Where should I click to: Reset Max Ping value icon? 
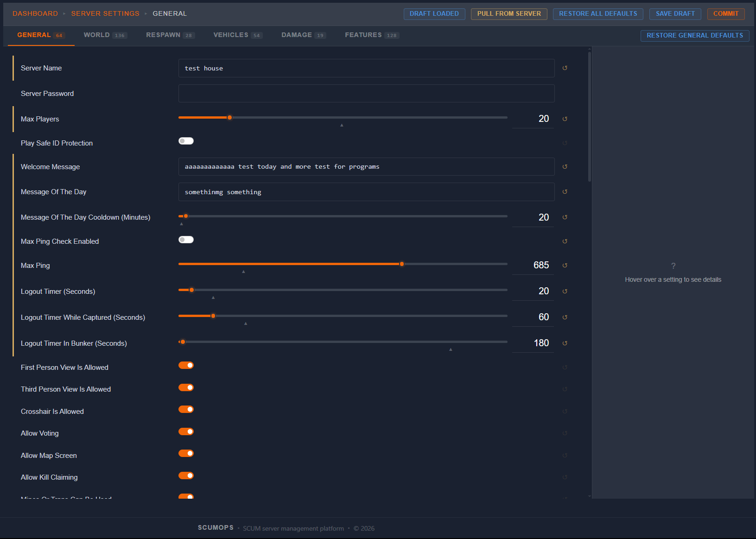[x=565, y=266]
